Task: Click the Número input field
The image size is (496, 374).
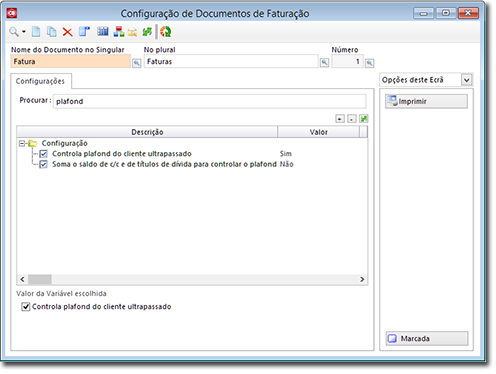Action: pyautogui.click(x=347, y=61)
